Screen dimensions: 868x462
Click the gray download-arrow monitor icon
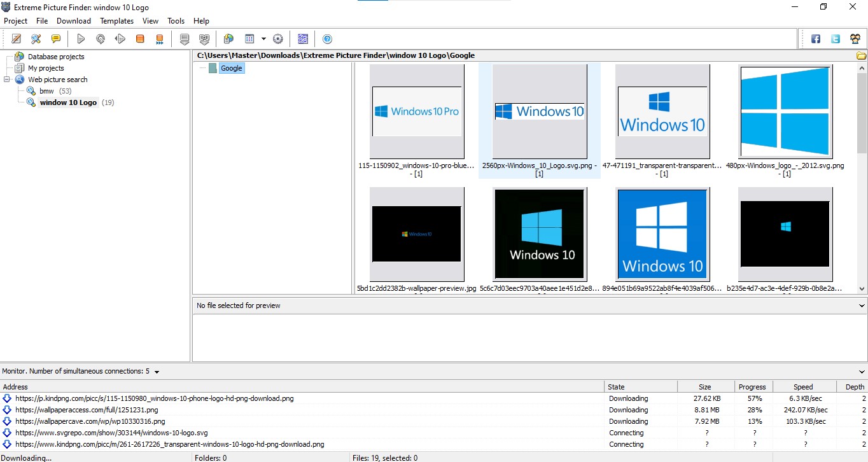tap(185, 39)
